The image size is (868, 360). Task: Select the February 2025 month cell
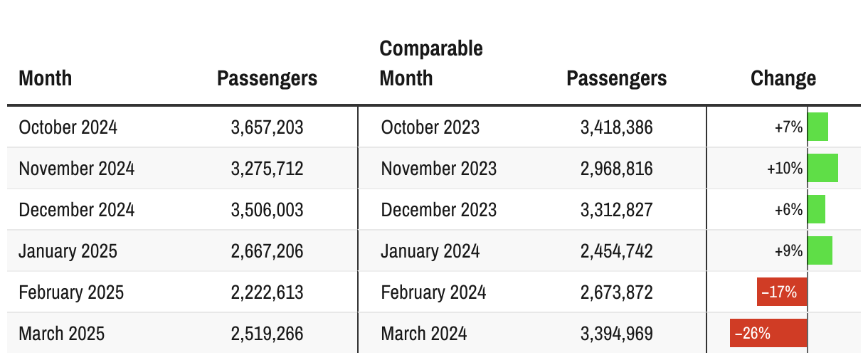[71, 292]
